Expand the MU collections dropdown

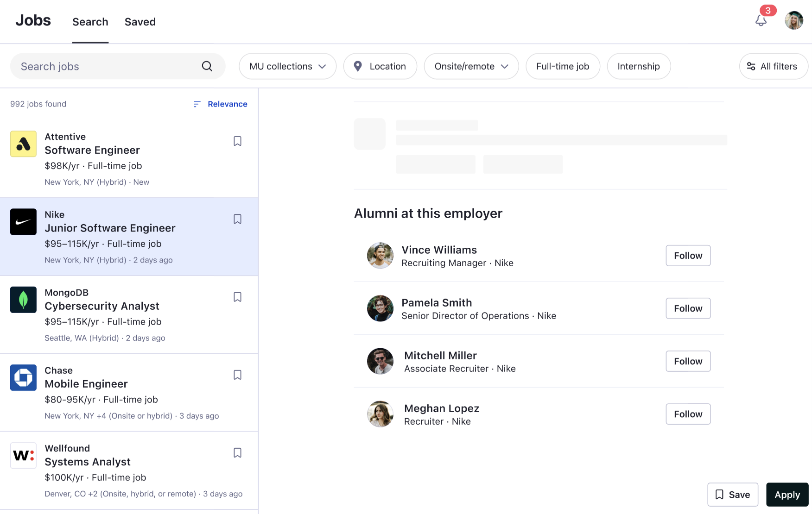287,66
